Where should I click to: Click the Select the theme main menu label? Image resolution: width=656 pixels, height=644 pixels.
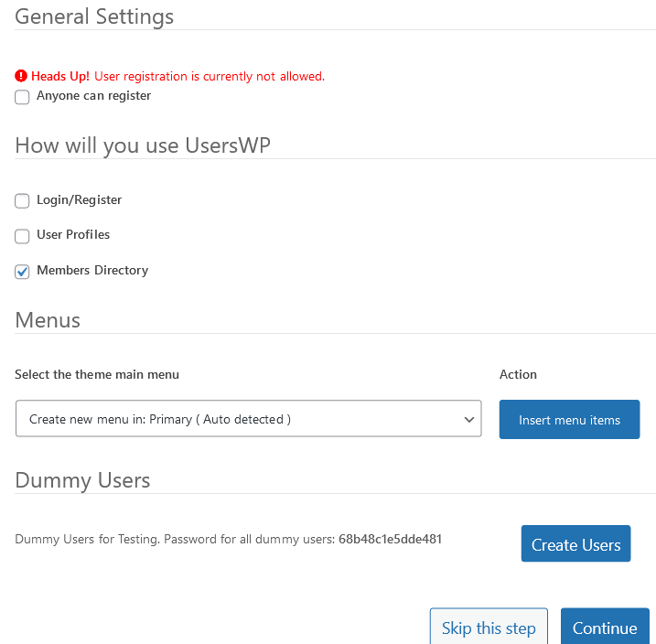pos(97,374)
